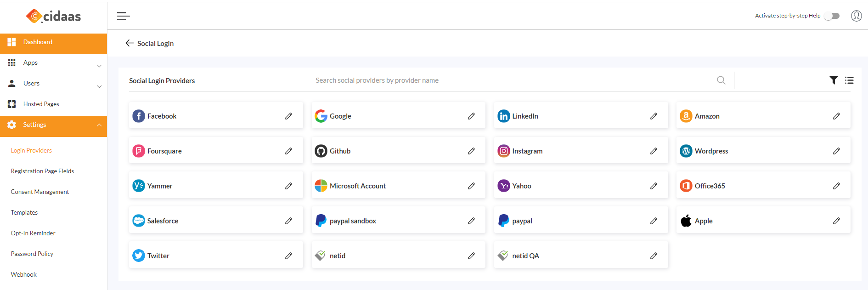Image resolution: width=868 pixels, height=290 pixels.
Task: Click the Facebook logo
Action: click(x=139, y=116)
